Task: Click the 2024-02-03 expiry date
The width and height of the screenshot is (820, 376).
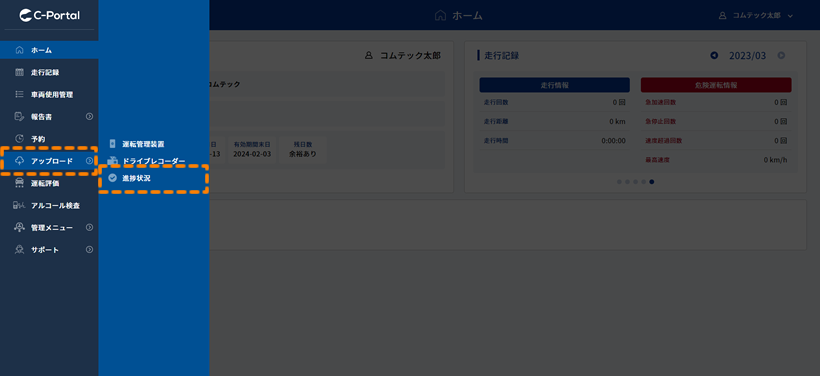Action: point(253,154)
